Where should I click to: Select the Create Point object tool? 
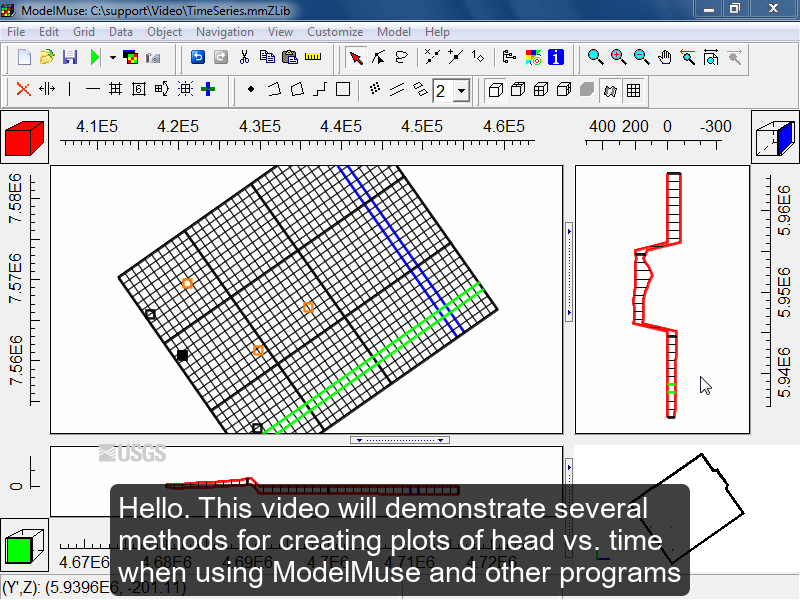click(x=251, y=89)
